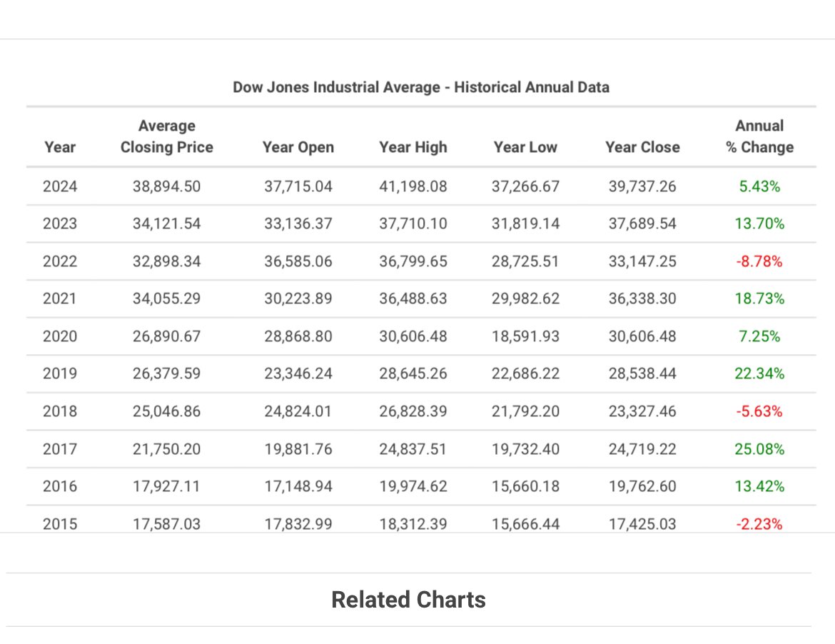Click year close value 17,425.03

643,524
